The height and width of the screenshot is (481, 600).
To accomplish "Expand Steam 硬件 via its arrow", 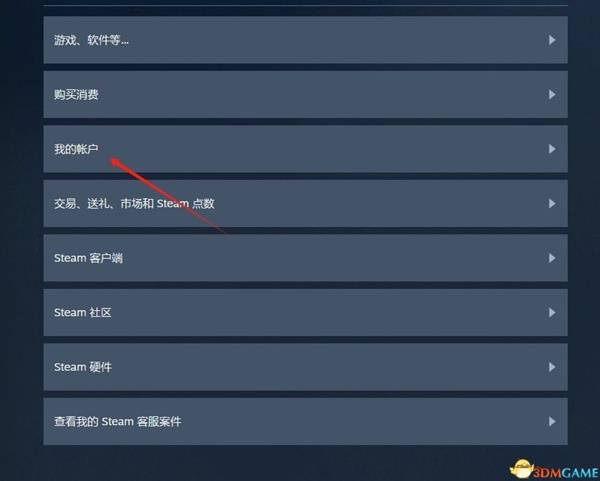I will pyautogui.click(x=552, y=367).
